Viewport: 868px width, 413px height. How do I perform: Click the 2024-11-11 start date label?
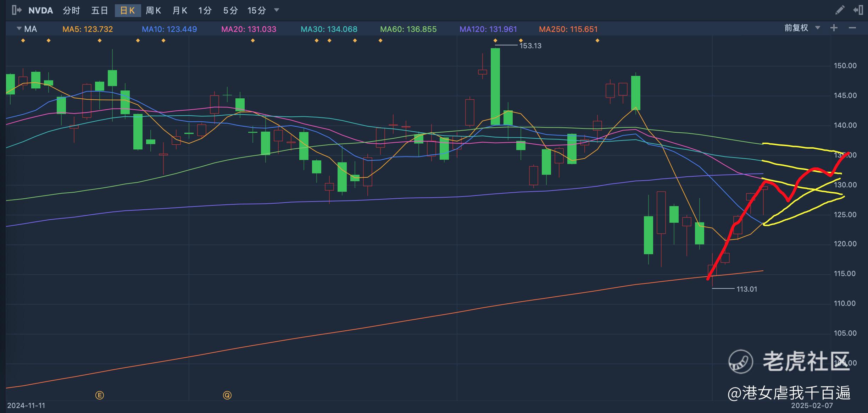pos(26,405)
